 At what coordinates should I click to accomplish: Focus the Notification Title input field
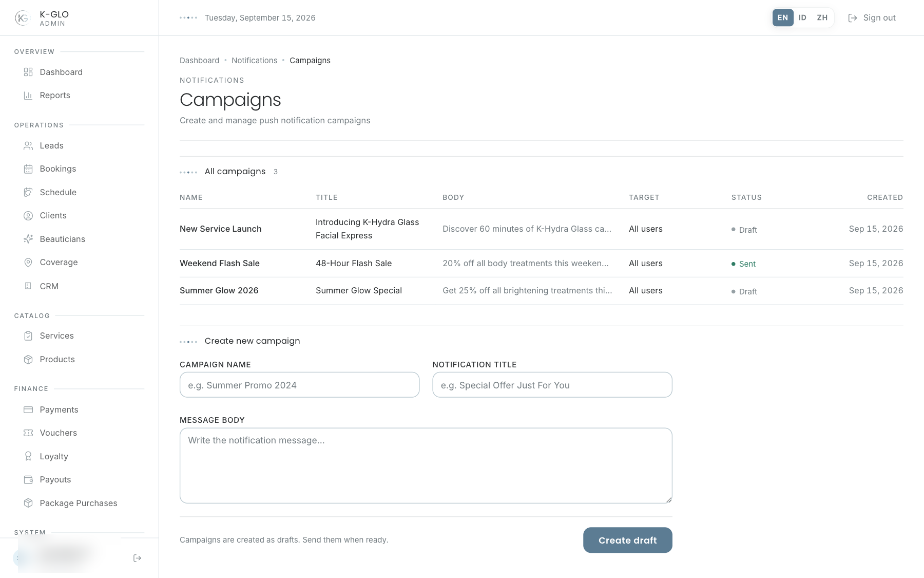click(x=552, y=385)
